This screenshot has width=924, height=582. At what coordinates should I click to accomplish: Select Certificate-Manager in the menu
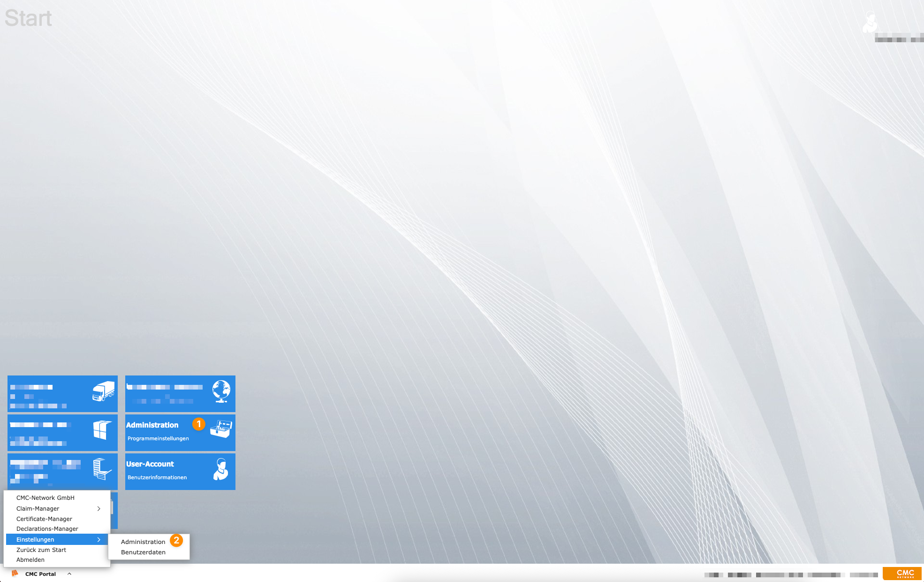pyautogui.click(x=44, y=519)
